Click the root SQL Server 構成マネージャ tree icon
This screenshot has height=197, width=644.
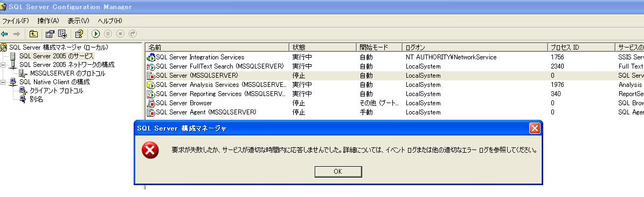(x=4, y=47)
